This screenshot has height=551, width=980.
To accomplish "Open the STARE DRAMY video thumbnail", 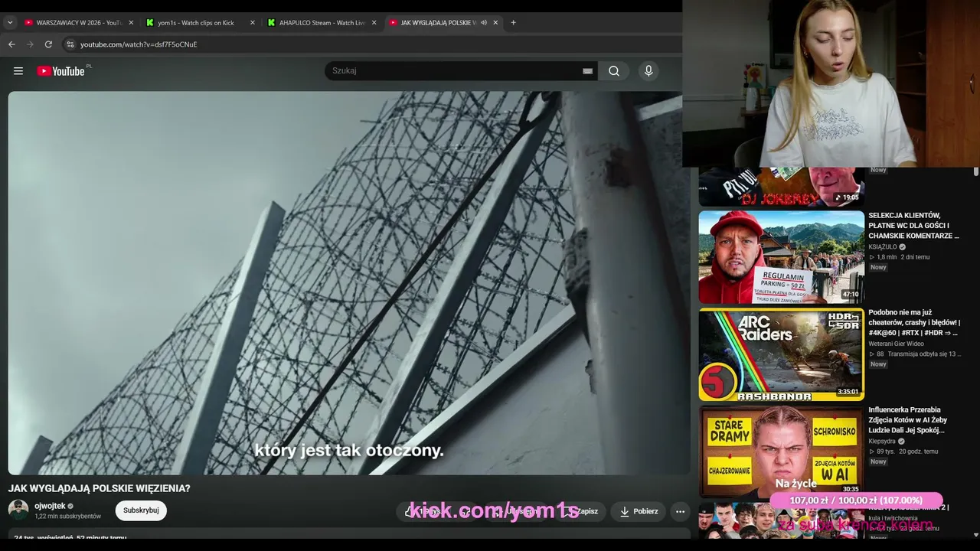I will [x=781, y=452].
